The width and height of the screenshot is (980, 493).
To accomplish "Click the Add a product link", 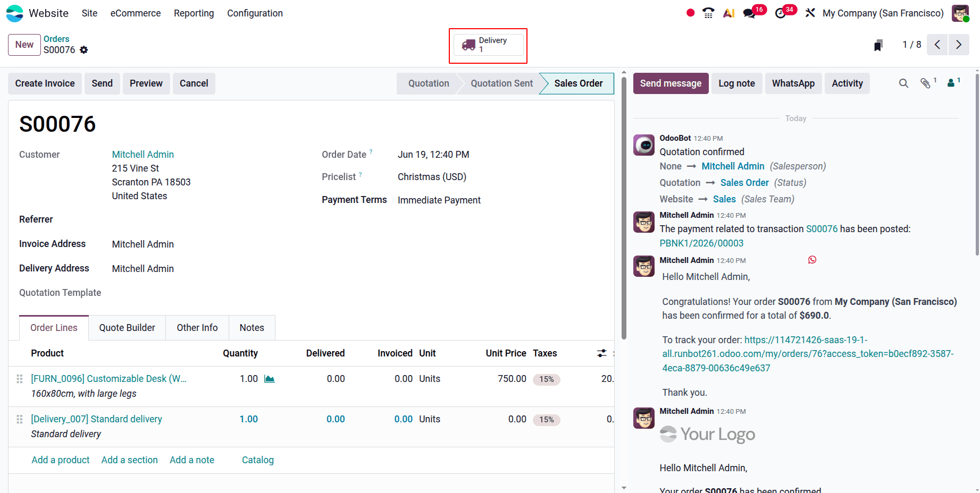I will (61, 460).
